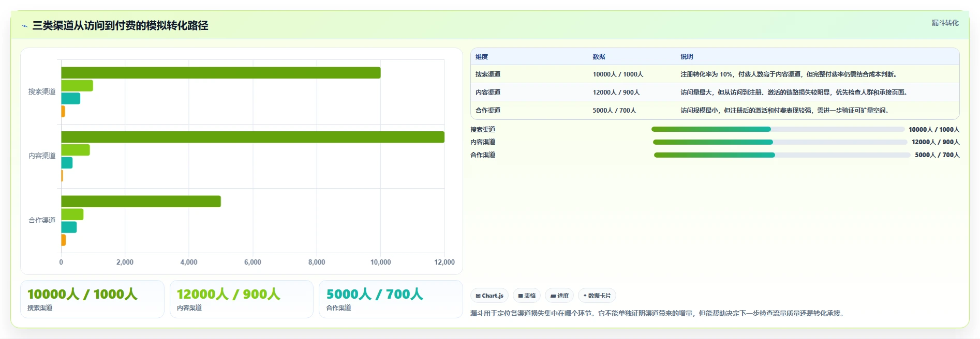Click the 12,000 tick on the chart axis
980x339 pixels.
click(x=444, y=262)
